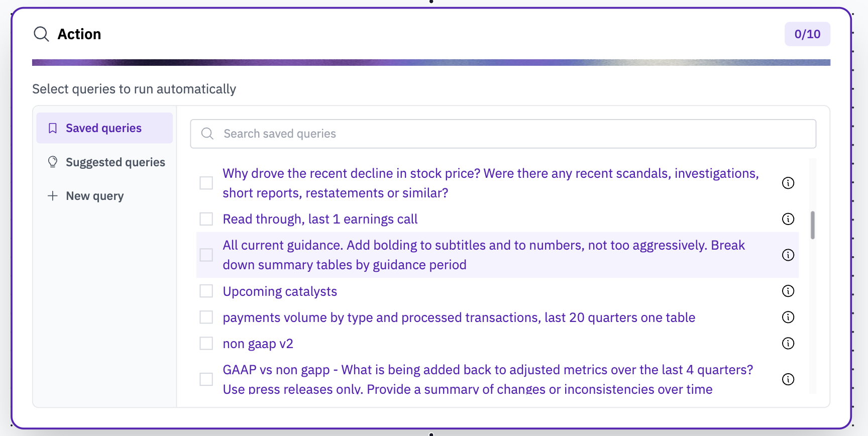This screenshot has height=436, width=868.
Task: Open info icon next to non gaap v2
Action: [x=788, y=344]
